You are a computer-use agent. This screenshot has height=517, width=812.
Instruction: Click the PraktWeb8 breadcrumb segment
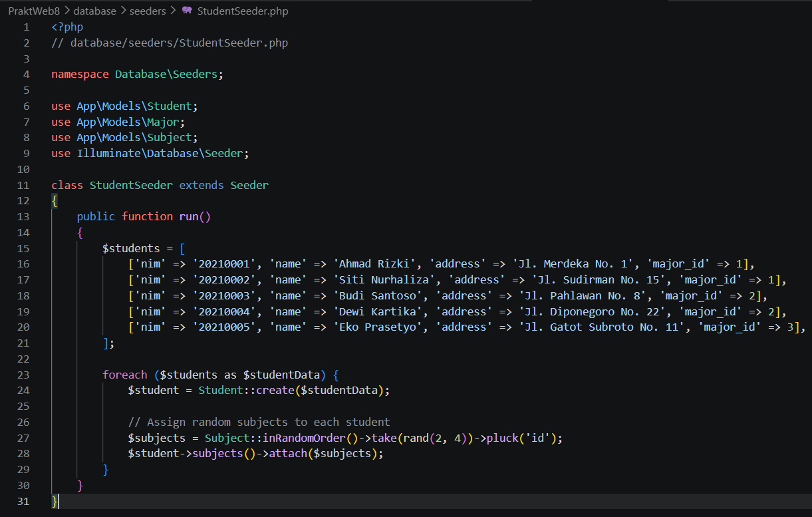pos(34,11)
